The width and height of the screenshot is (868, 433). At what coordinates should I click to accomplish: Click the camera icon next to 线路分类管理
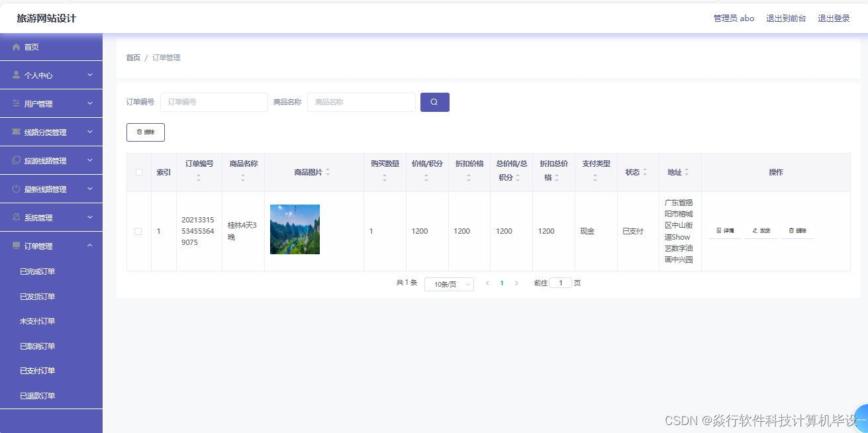pyautogui.click(x=17, y=132)
